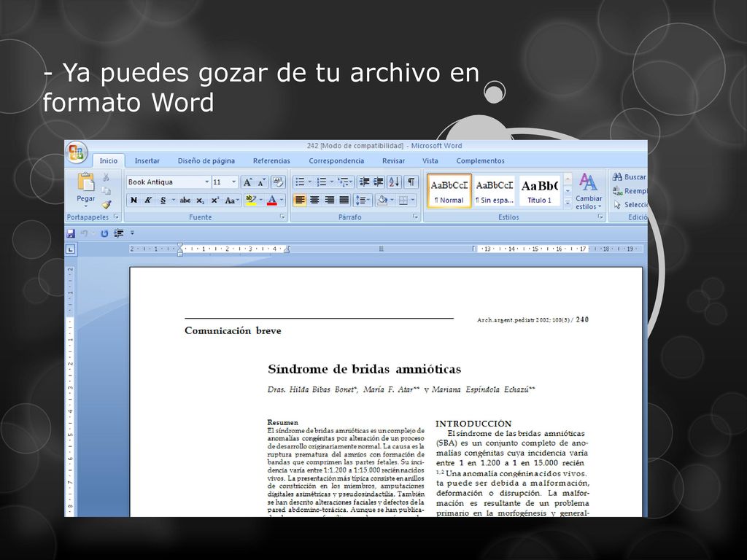Apply red font color
The width and height of the screenshot is (747, 560).
[272, 200]
